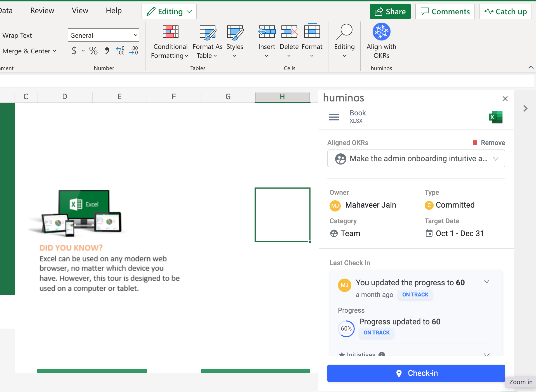Click the 'Book' file name
Screen dimensions: 536x392
click(358, 113)
